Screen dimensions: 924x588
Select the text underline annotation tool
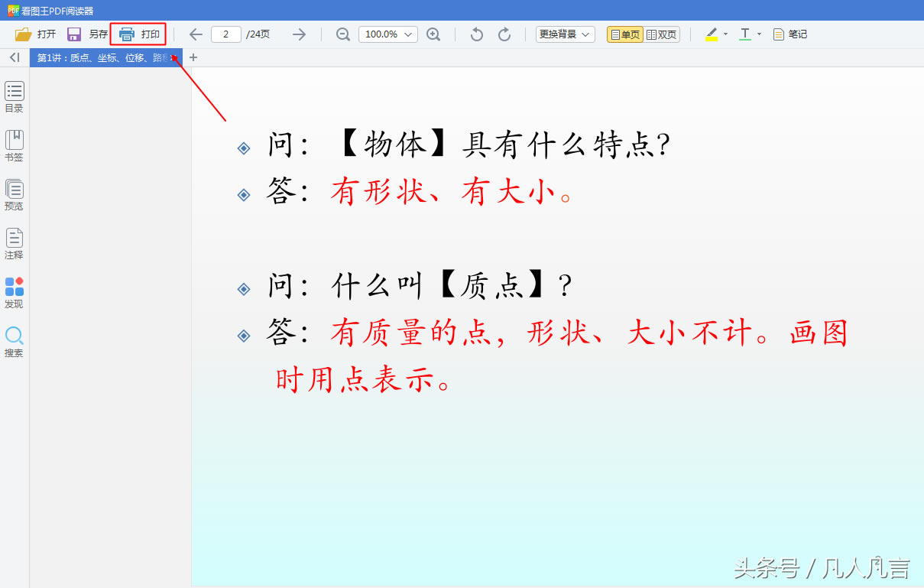tap(744, 34)
